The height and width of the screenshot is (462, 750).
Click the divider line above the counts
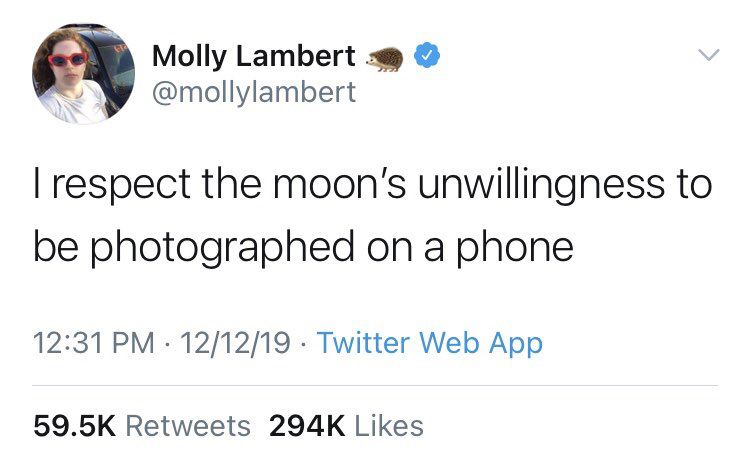click(x=375, y=385)
